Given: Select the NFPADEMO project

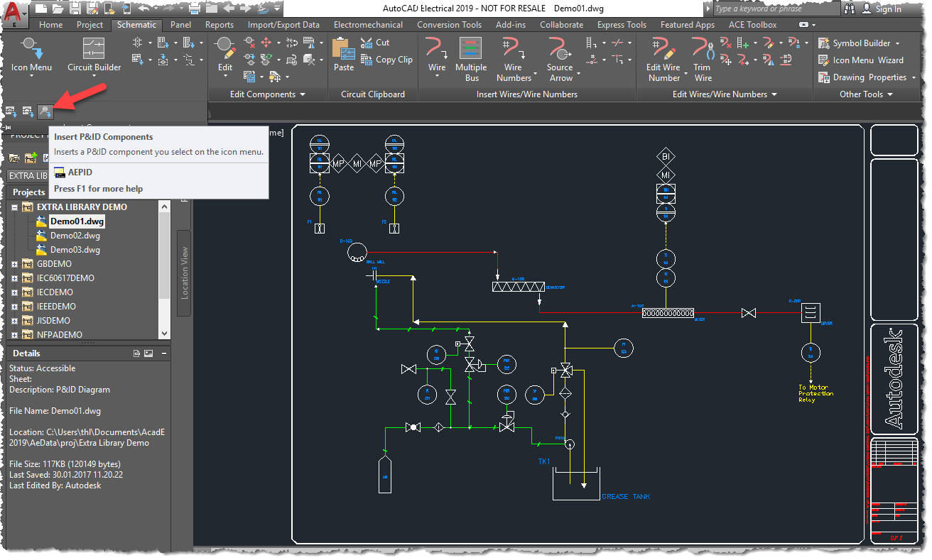Looking at the screenshot, I should pyautogui.click(x=60, y=335).
